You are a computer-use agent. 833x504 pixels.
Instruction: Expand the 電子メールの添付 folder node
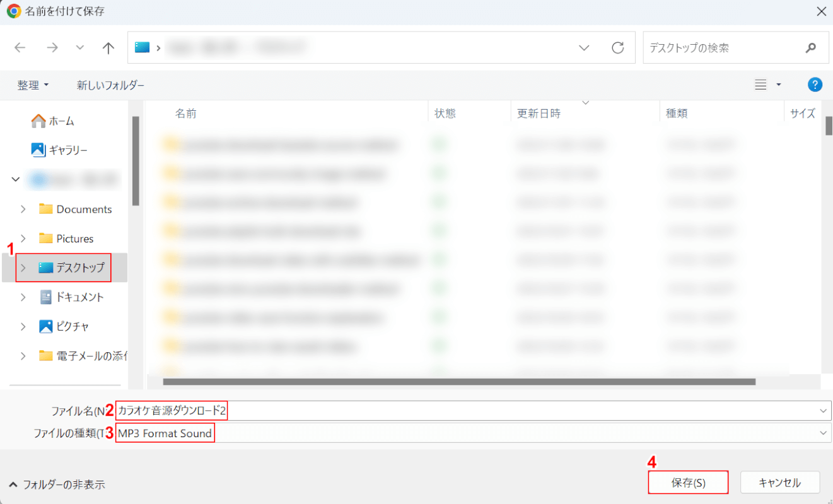[23, 356]
